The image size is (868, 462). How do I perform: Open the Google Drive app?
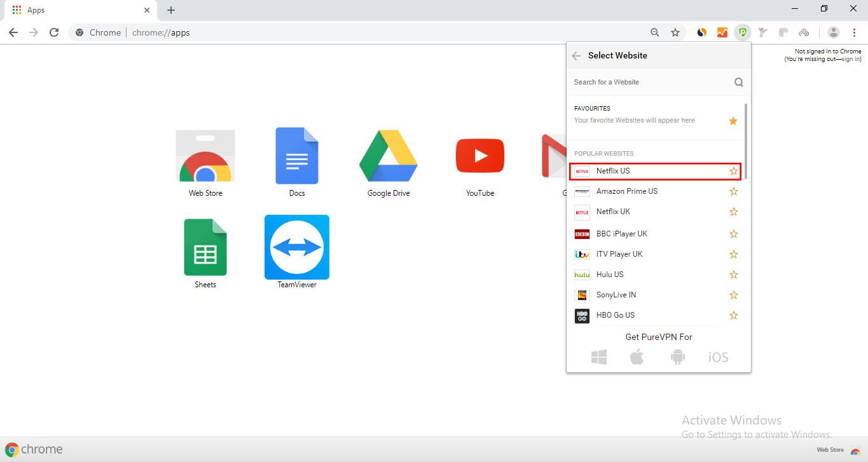[389, 156]
